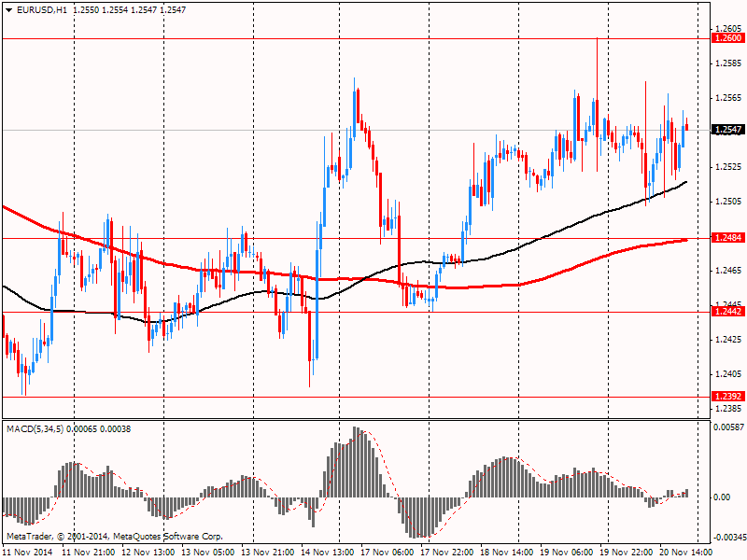Click the 1.2405 price scale value

tap(729, 374)
